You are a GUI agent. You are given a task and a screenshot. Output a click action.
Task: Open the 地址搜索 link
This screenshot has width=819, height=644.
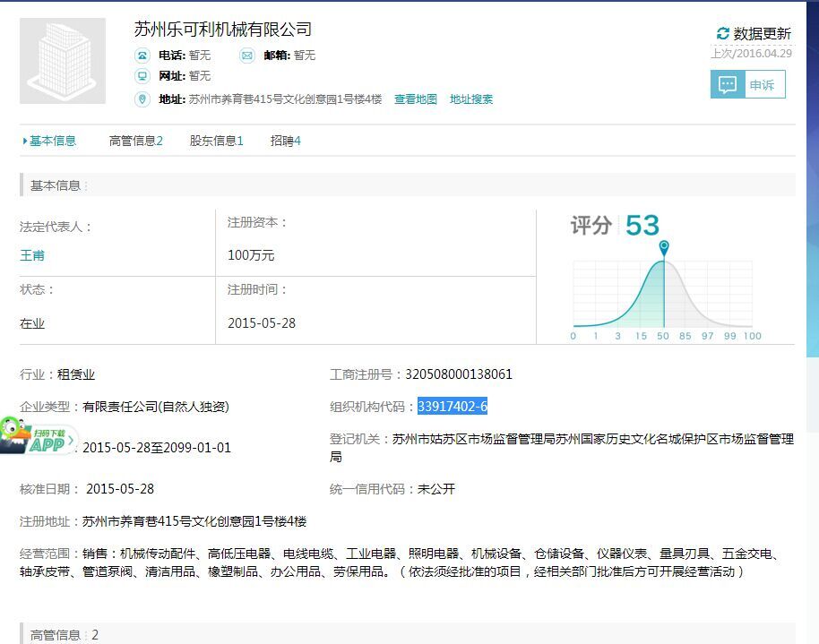471,99
